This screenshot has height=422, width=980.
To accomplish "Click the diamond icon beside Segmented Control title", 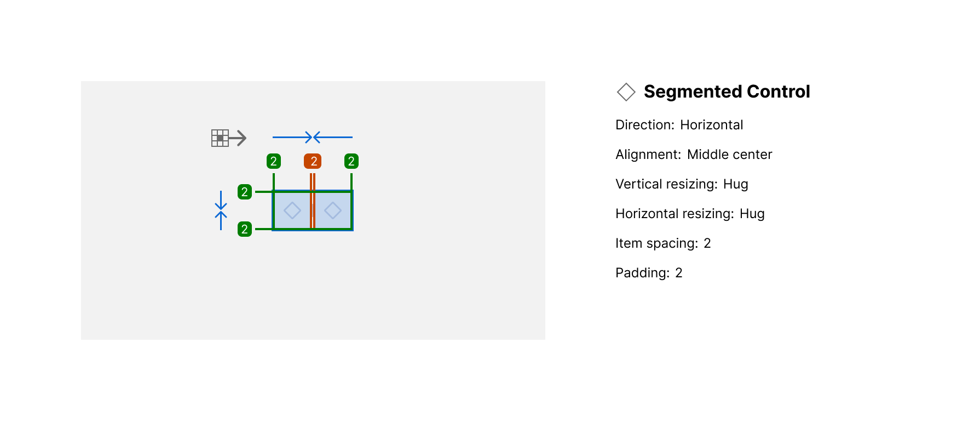I will [x=626, y=92].
